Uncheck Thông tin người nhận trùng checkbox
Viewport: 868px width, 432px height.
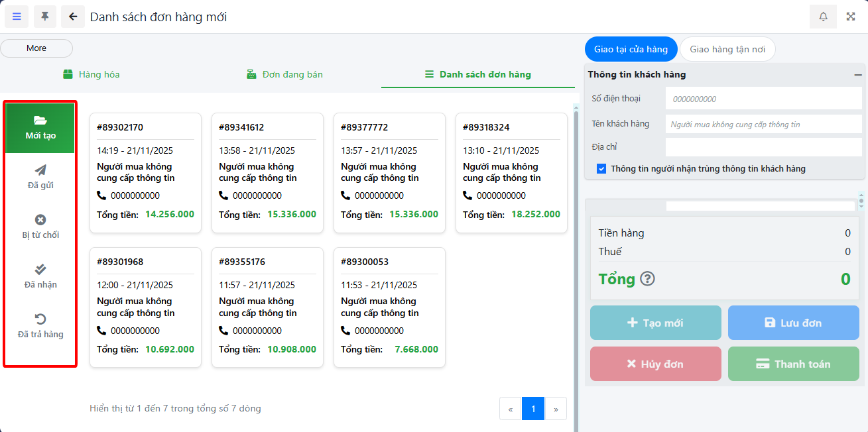tap(601, 169)
